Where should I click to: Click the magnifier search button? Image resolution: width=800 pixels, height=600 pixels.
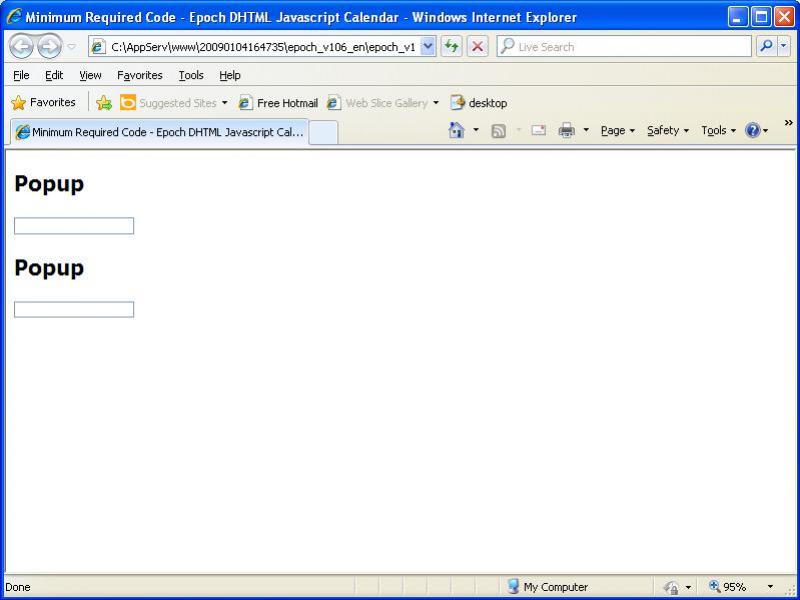pyautogui.click(x=766, y=47)
